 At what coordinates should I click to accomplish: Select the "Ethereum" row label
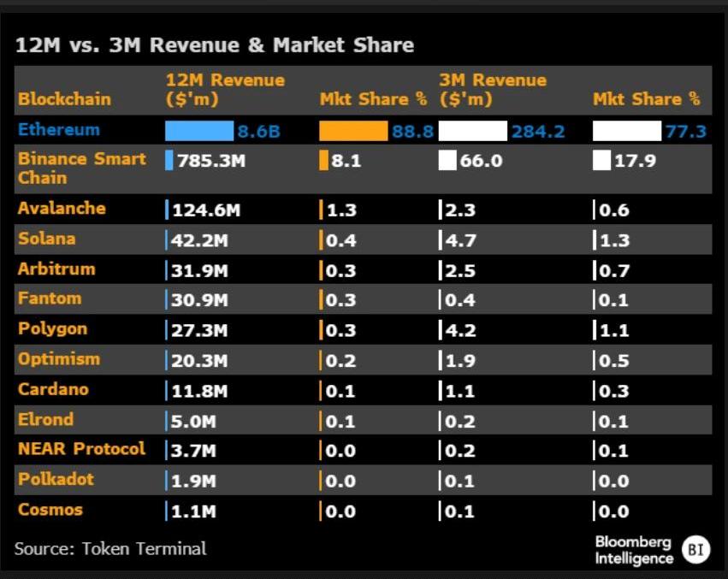pos(59,129)
